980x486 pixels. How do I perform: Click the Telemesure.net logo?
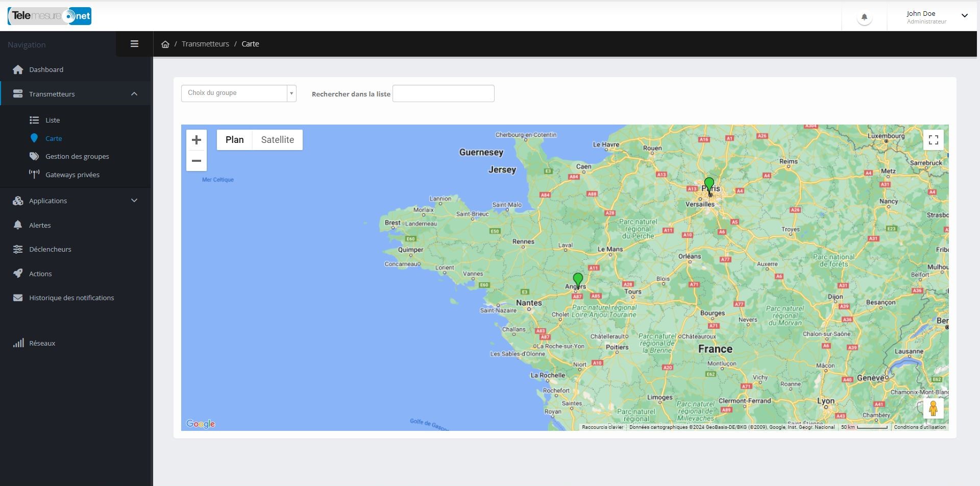(x=50, y=16)
